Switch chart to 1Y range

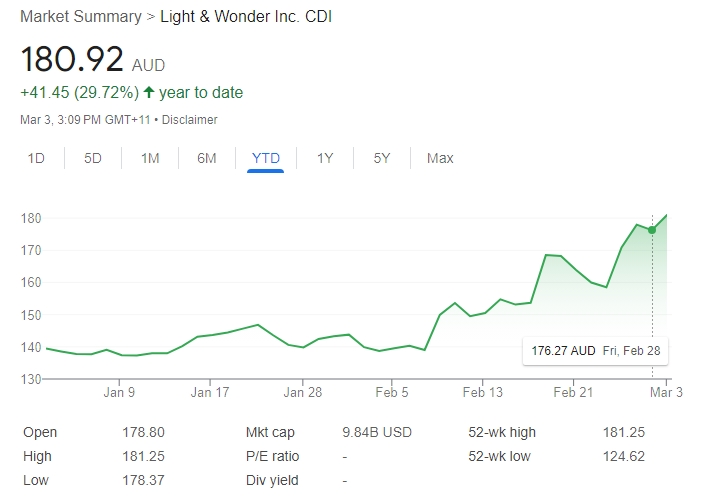(325, 158)
